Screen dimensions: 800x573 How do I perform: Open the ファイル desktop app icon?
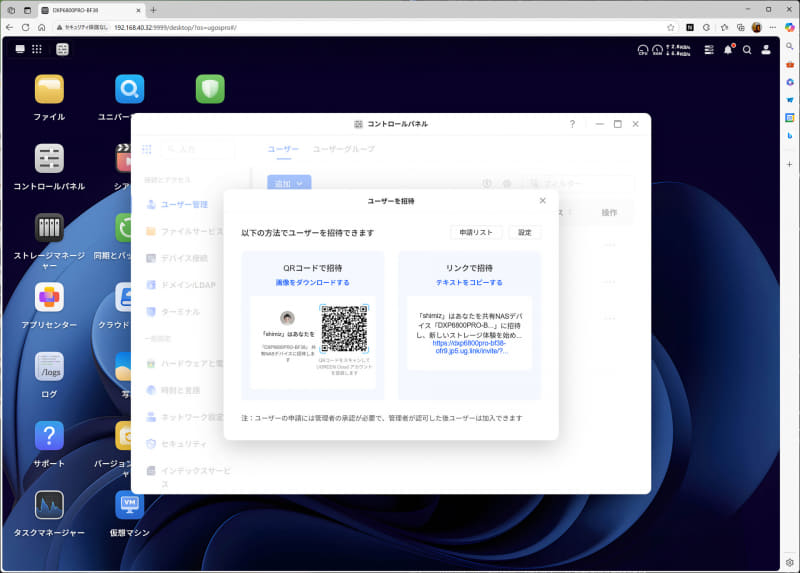49,89
